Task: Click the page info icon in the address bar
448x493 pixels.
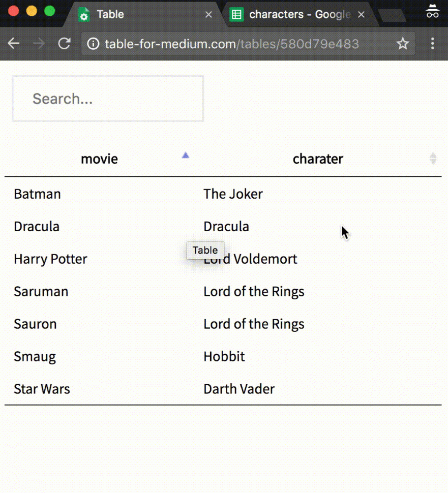Action: 93,44
